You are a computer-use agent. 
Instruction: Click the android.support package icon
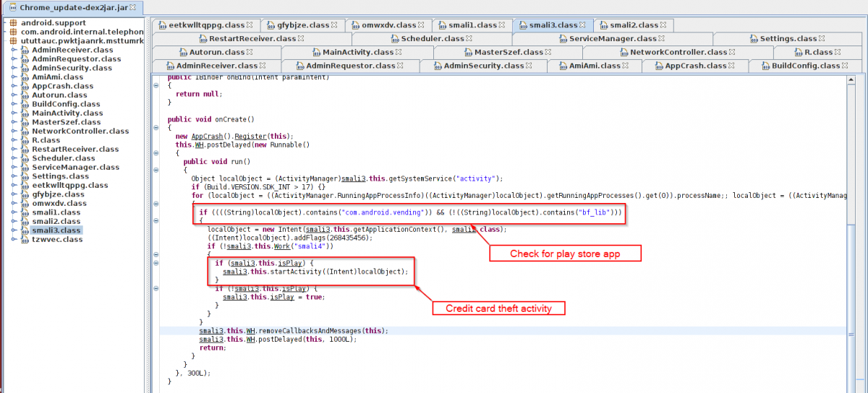(x=14, y=22)
